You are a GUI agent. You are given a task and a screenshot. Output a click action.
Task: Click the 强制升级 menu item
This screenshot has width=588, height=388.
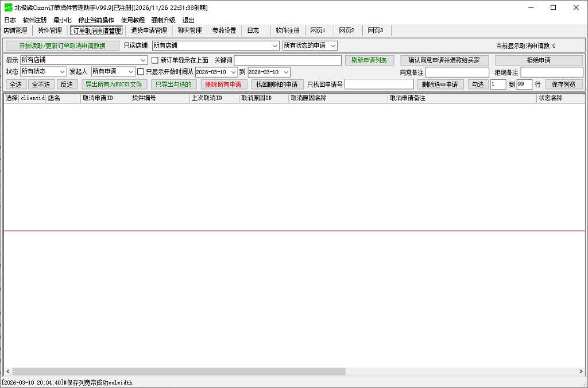[x=163, y=20]
